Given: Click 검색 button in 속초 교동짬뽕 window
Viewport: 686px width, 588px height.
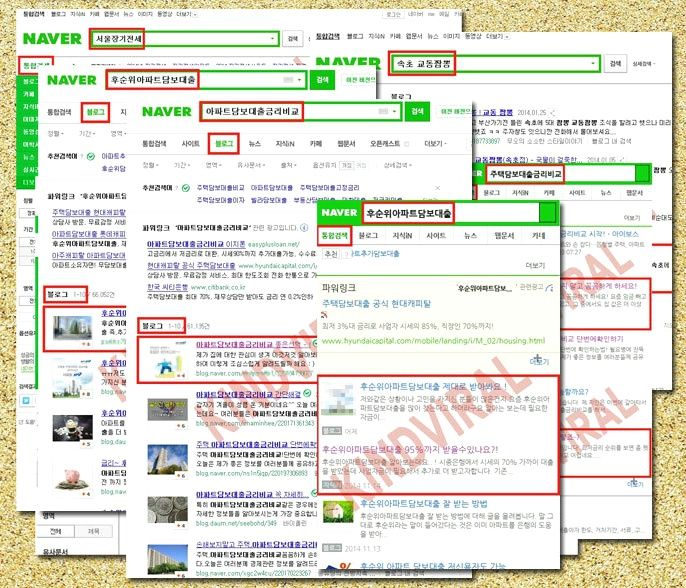Looking at the screenshot, I should point(615,64).
